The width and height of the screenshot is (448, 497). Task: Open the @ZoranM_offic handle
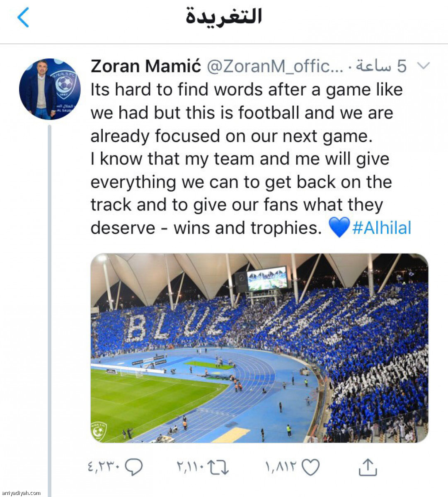(x=275, y=66)
